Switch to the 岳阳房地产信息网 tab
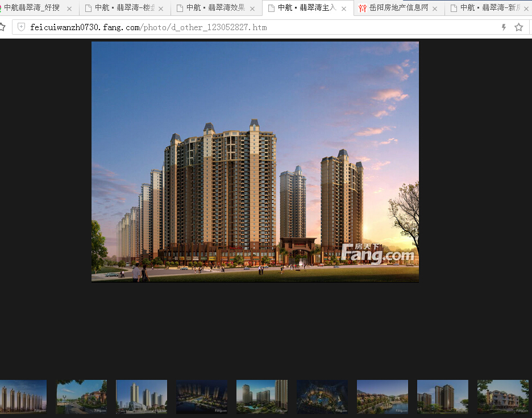The image size is (532, 418). click(x=398, y=8)
